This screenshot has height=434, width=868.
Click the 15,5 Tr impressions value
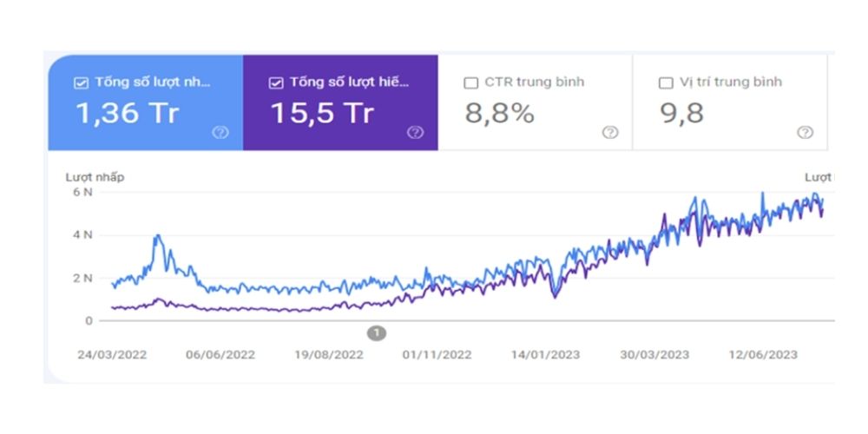tap(323, 113)
